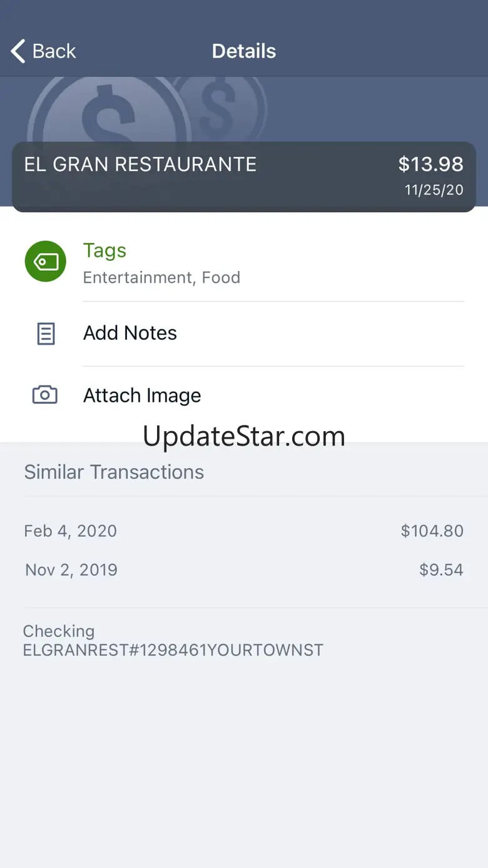488x868 pixels.
Task: Click the $9.54 amount
Action: (441, 569)
